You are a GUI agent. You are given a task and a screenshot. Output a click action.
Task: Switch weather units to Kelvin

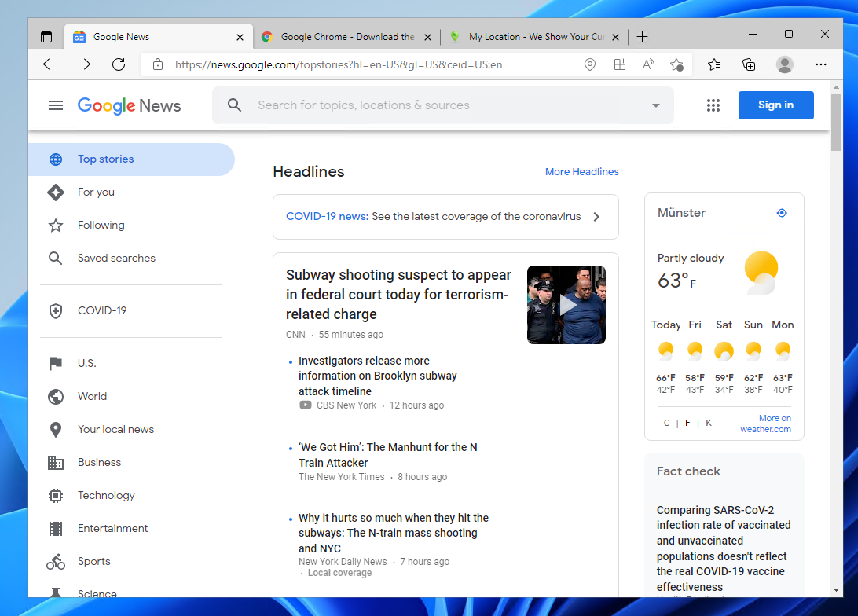pyautogui.click(x=708, y=423)
